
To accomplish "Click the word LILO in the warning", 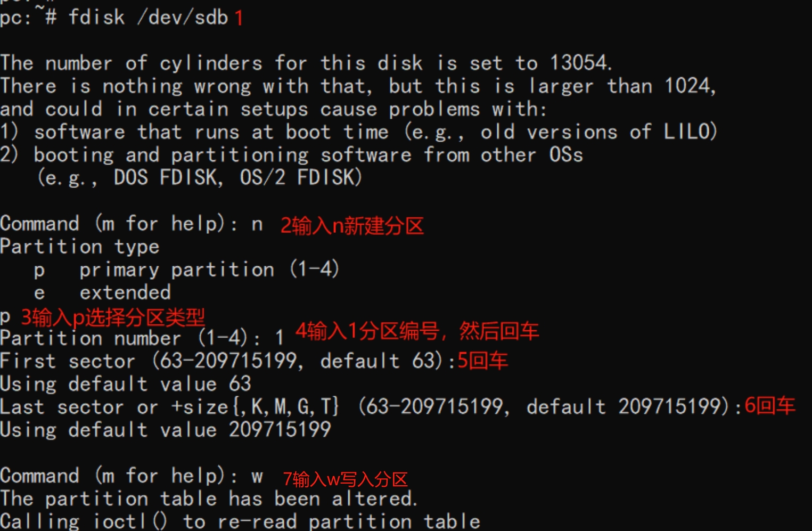I will coord(690,132).
